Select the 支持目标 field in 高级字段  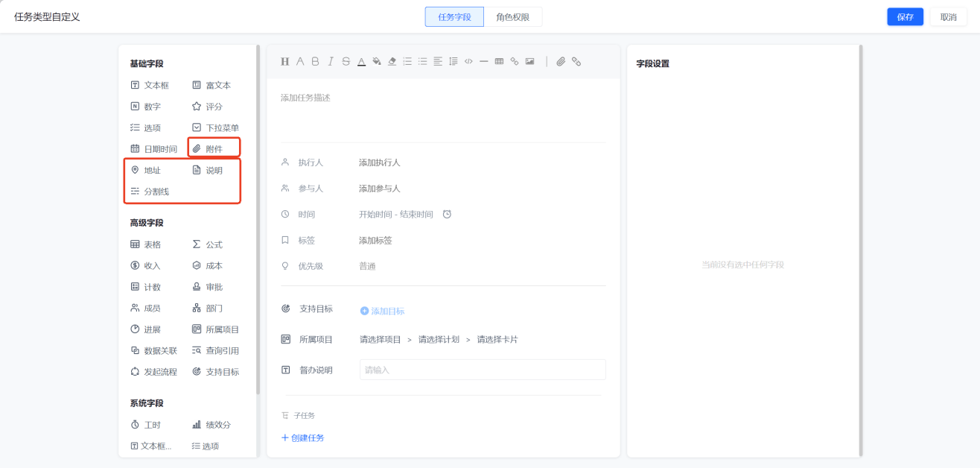click(x=216, y=372)
